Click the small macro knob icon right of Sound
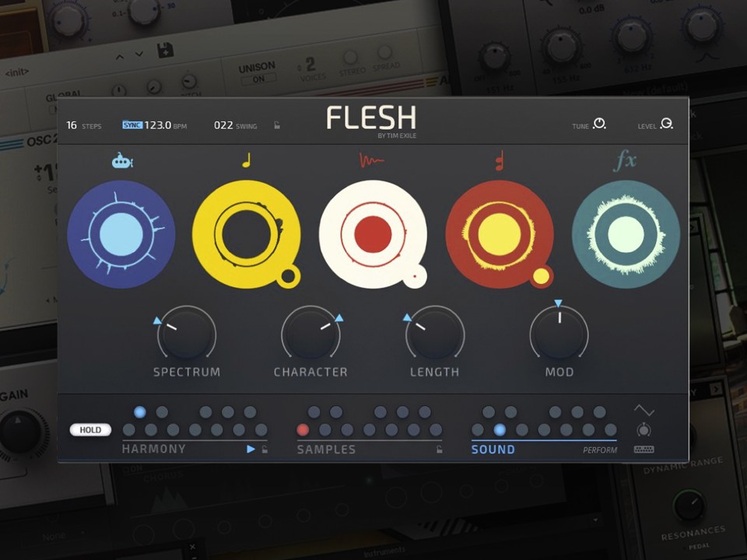Image resolution: width=747 pixels, height=560 pixels. pos(644,429)
